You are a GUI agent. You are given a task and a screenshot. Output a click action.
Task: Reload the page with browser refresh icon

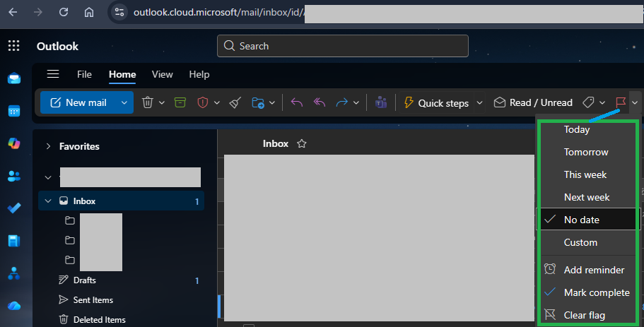coord(63,12)
